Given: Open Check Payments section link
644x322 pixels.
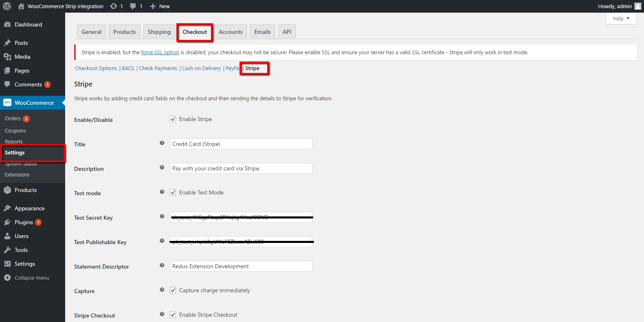Looking at the screenshot, I should pos(158,68).
